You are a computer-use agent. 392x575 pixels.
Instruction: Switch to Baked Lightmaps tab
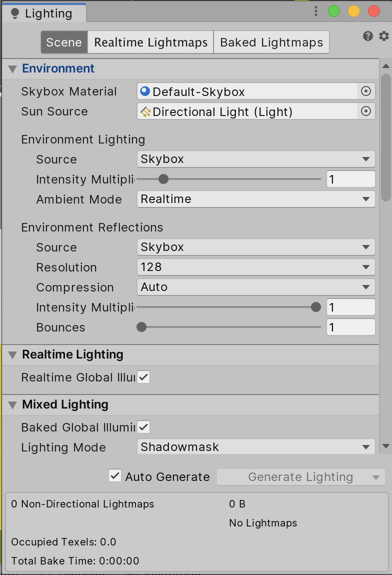271,42
